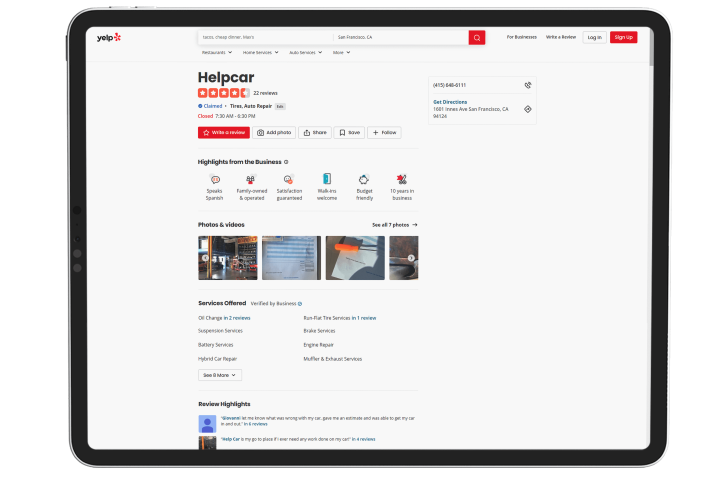Click the (415) 648-6111 phone number
713x480 pixels.
[449, 85]
